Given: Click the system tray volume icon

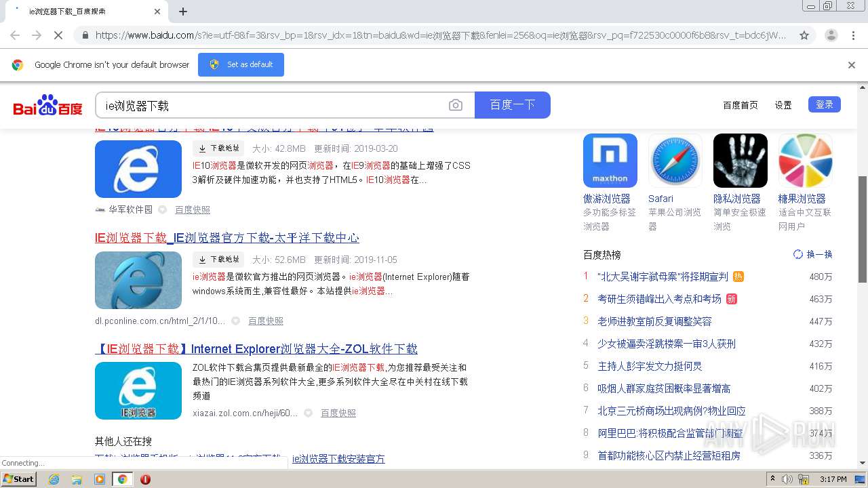Looking at the screenshot, I should [x=787, y=479].
